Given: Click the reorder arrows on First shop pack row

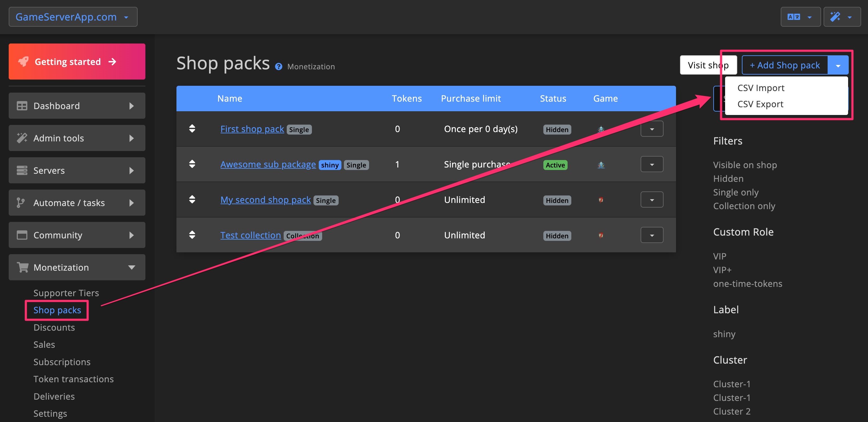Looking at the screenshot, I should tap(192, 129).
